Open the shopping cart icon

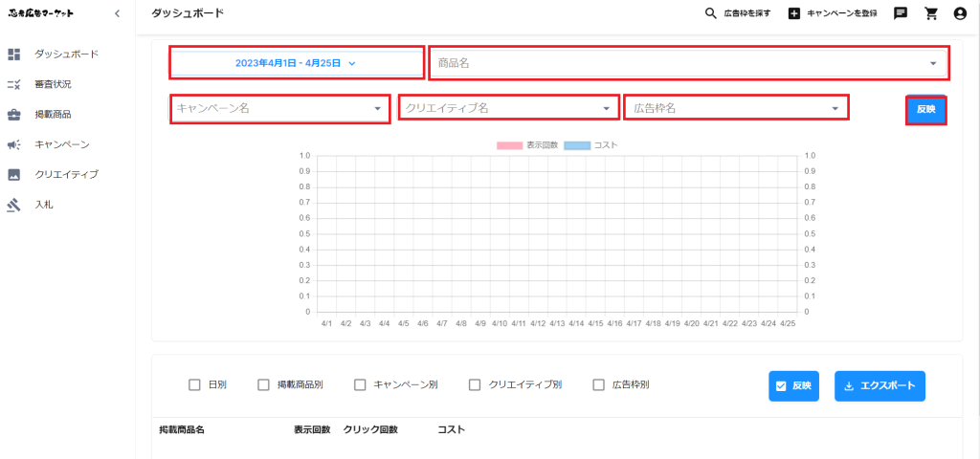[931, 13]
